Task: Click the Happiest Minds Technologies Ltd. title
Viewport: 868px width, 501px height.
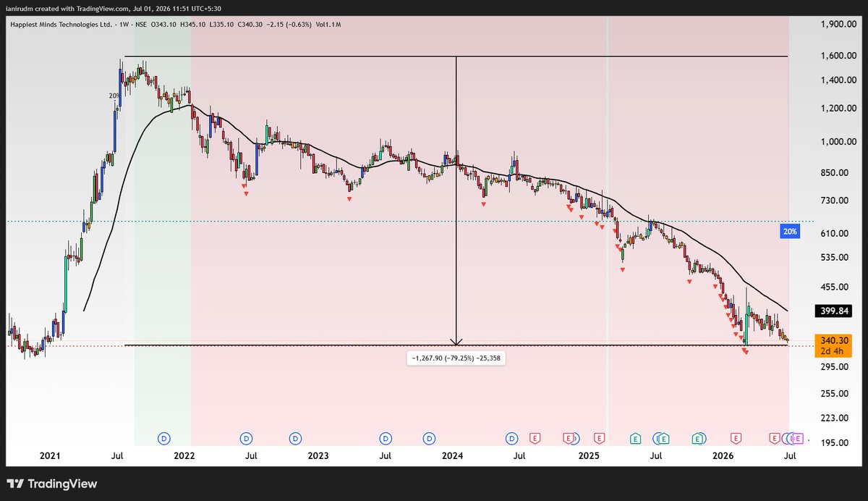Action: 60,25
